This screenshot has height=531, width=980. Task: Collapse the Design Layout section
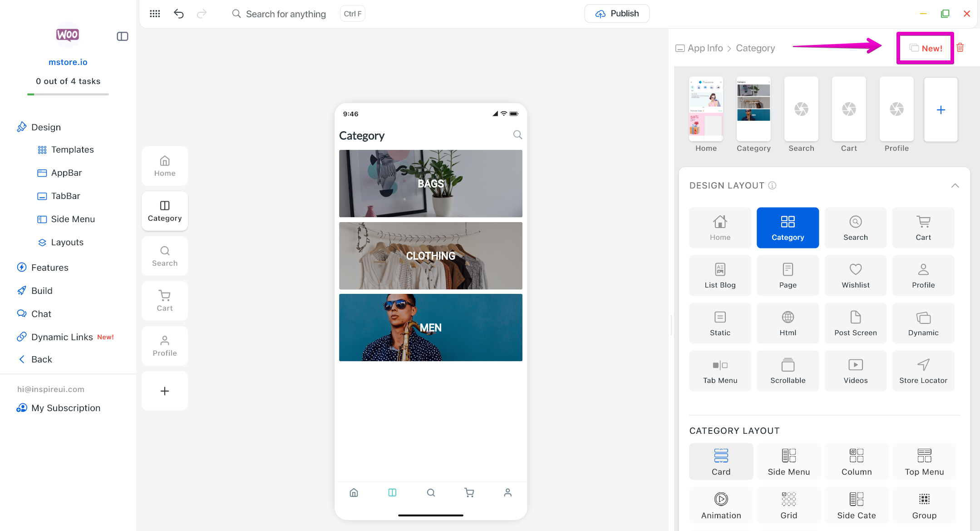[955, 185]
